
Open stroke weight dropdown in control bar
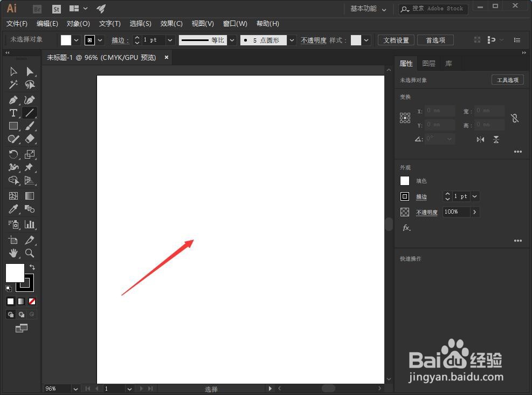(170, 40)
